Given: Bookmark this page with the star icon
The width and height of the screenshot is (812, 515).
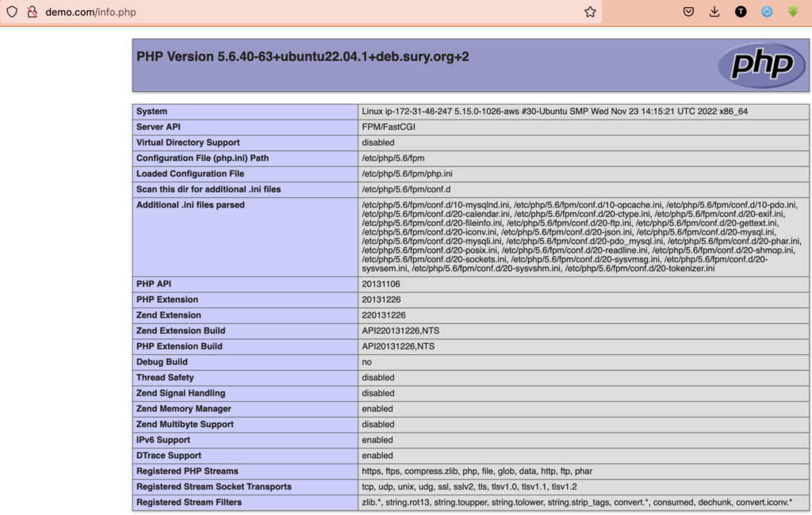Looking at the screenshot, I should tap(590, 12).
